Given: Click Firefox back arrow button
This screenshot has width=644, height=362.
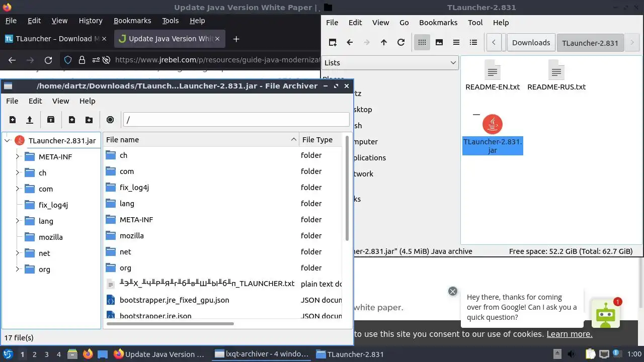Looking at the screenshot, I should click(x=12, y=60).
